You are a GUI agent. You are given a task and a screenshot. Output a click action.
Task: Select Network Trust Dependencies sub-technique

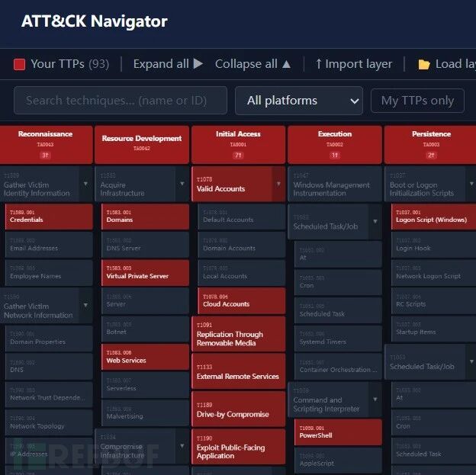(49, 395)
